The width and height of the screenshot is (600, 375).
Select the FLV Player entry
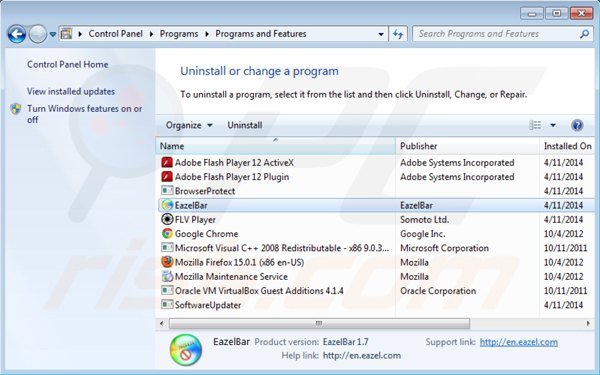point(195,220)
